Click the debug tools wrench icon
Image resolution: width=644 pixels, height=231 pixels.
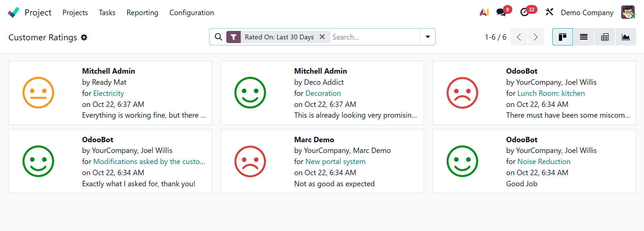(x=549, y=12)
